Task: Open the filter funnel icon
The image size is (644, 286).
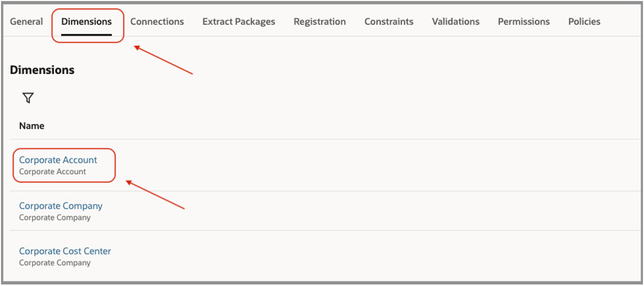Action: pyautogui.click(x=28, y=98)
